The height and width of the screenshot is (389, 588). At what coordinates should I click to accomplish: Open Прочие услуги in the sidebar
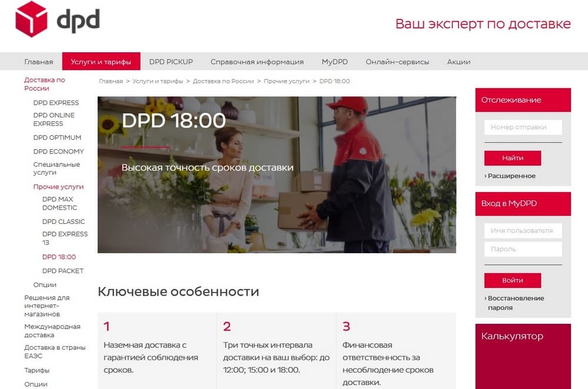pos(58,187)
